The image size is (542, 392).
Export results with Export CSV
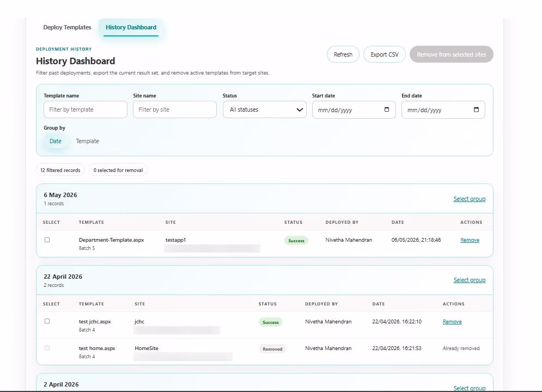tap(385, 54)
